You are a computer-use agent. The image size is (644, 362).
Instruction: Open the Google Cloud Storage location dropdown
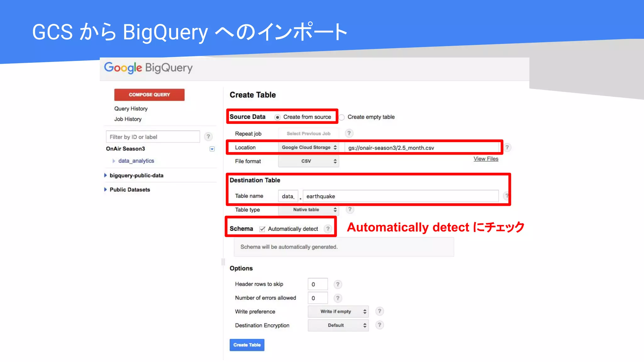[309, 147]
